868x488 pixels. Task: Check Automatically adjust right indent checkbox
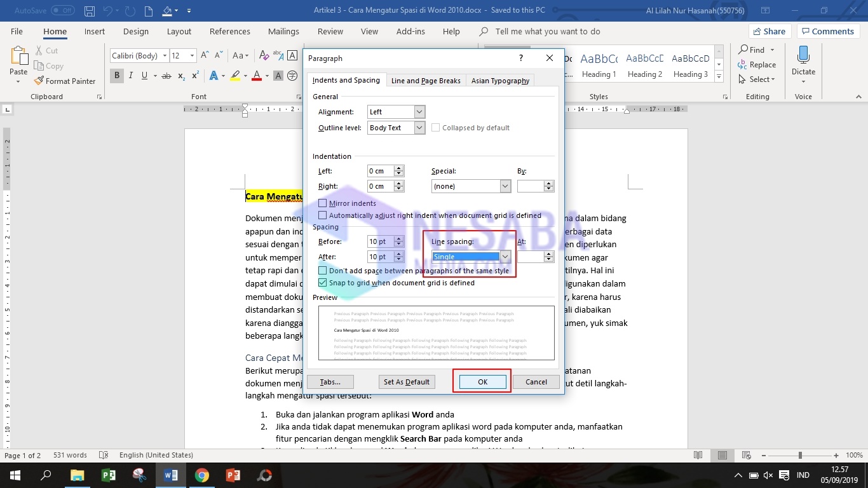coord(323,215)
